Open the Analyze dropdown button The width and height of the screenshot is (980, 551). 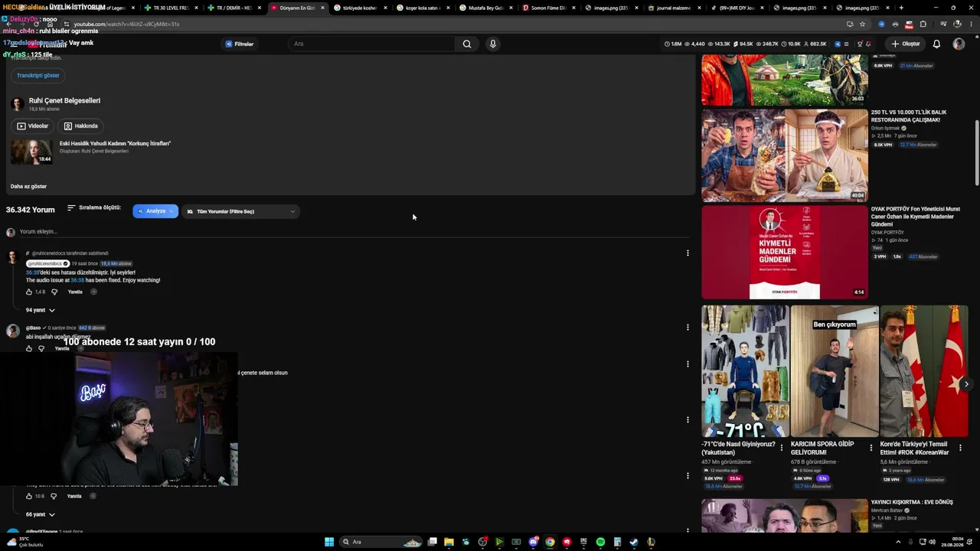(x=155, y=211)
